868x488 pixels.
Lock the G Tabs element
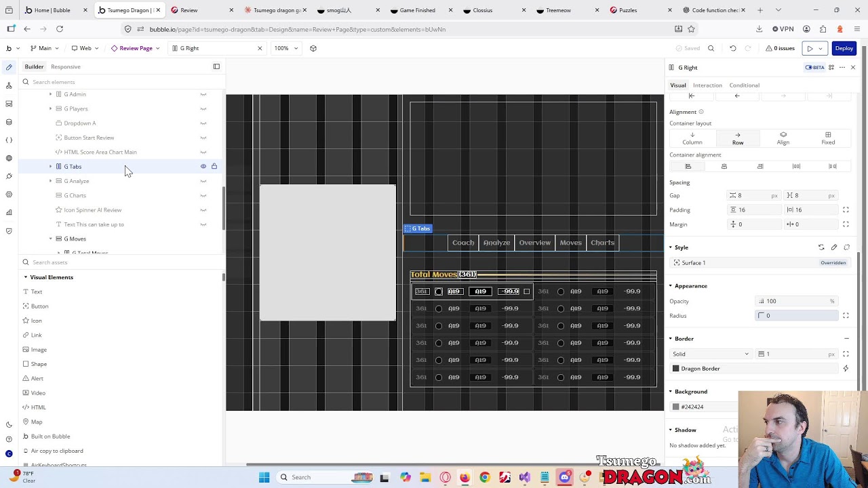214,166
